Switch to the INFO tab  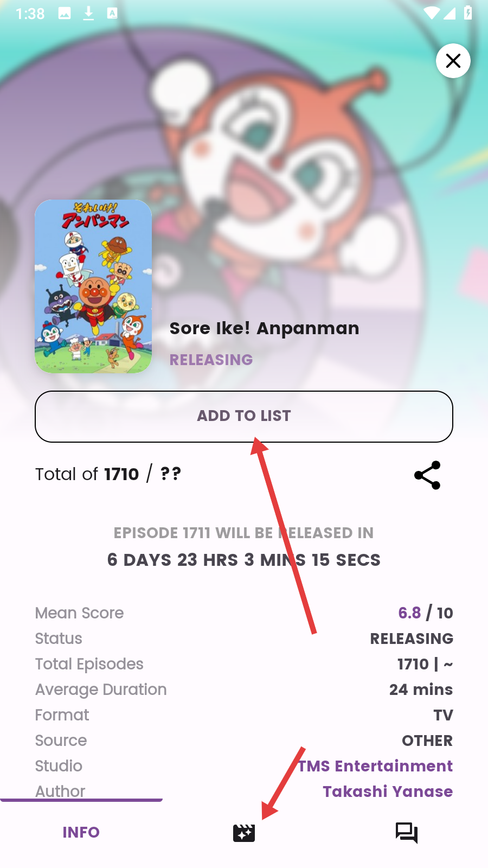pos(81,832)
